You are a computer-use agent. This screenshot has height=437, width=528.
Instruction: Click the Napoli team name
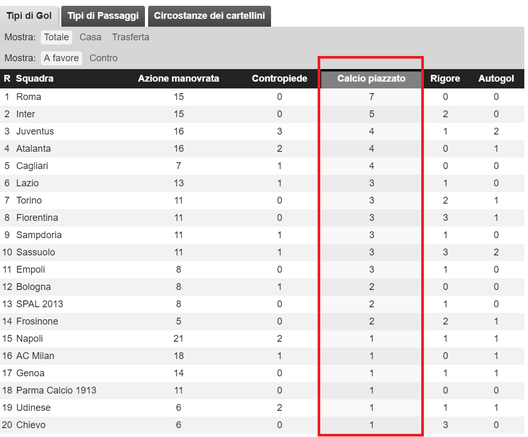point(30,338)
